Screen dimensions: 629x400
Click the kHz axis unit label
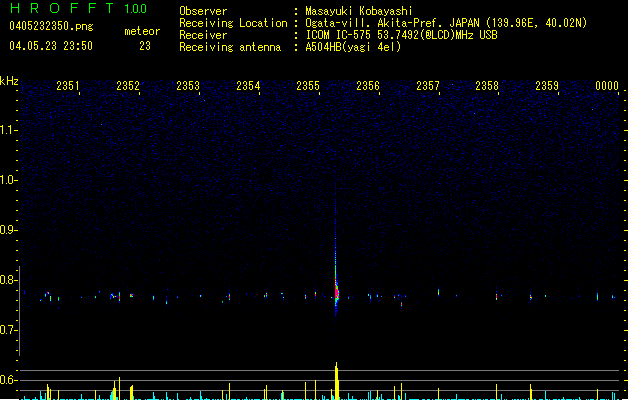pos(9,81)
